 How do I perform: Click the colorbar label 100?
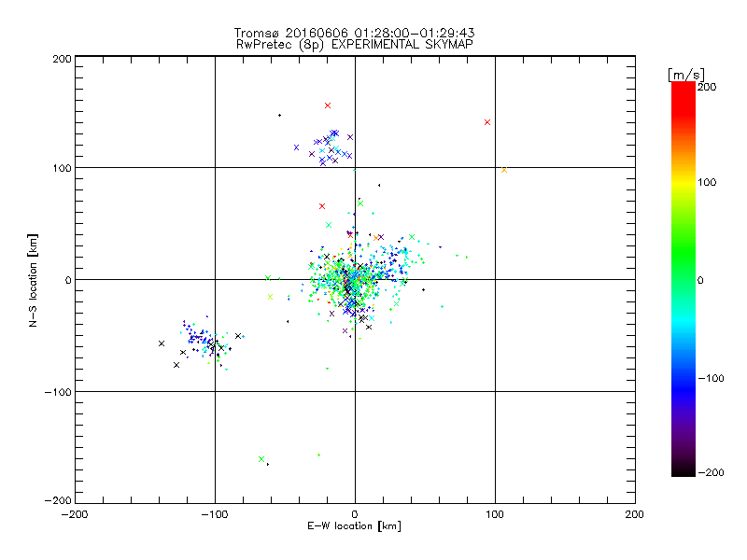tap(707, 182)
